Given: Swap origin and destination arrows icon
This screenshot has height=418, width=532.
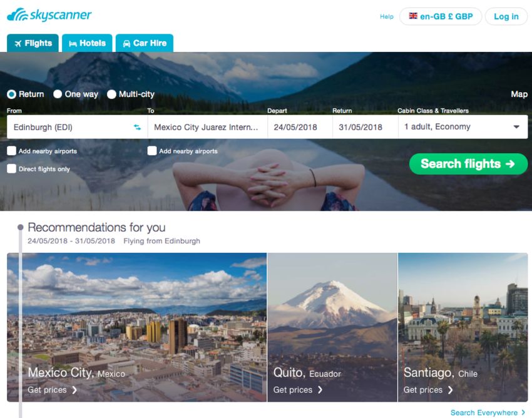Looking at the screenshot, I should pos(137,127).
